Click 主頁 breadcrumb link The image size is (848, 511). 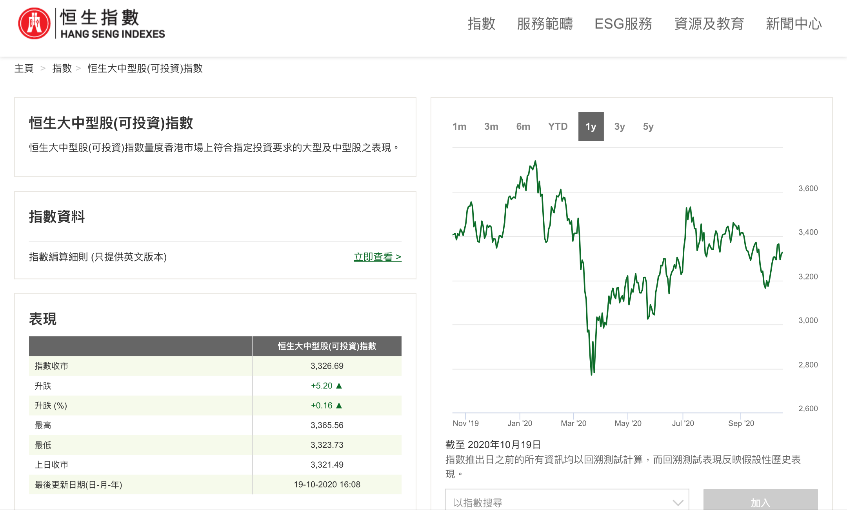pyautogui.click(x=24, y=68)
